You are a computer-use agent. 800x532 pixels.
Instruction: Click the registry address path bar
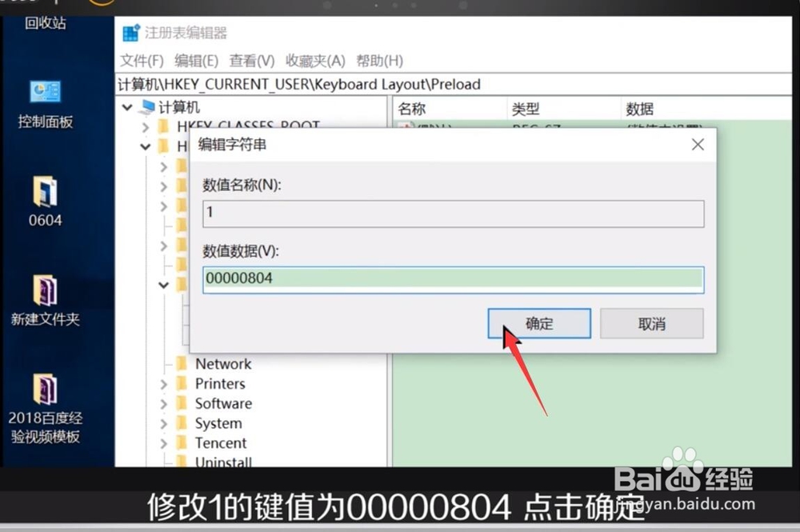pyautogui.click(x=454, y=84)
